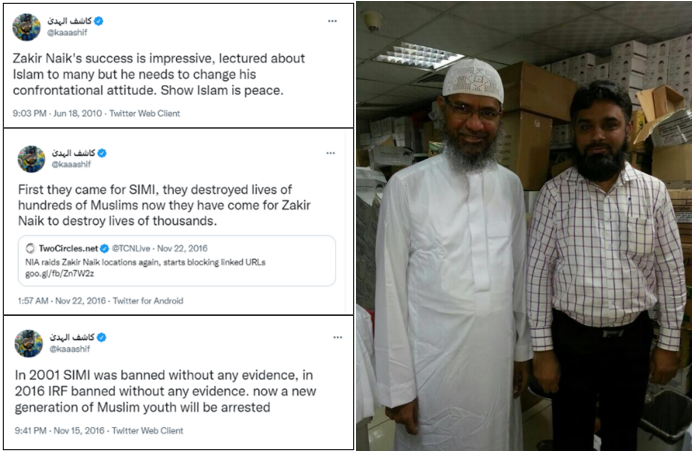This screenshot has width=692, height=451.
Task: Open @kaaashif handle in first tweet
Action: tap(67, 32)
